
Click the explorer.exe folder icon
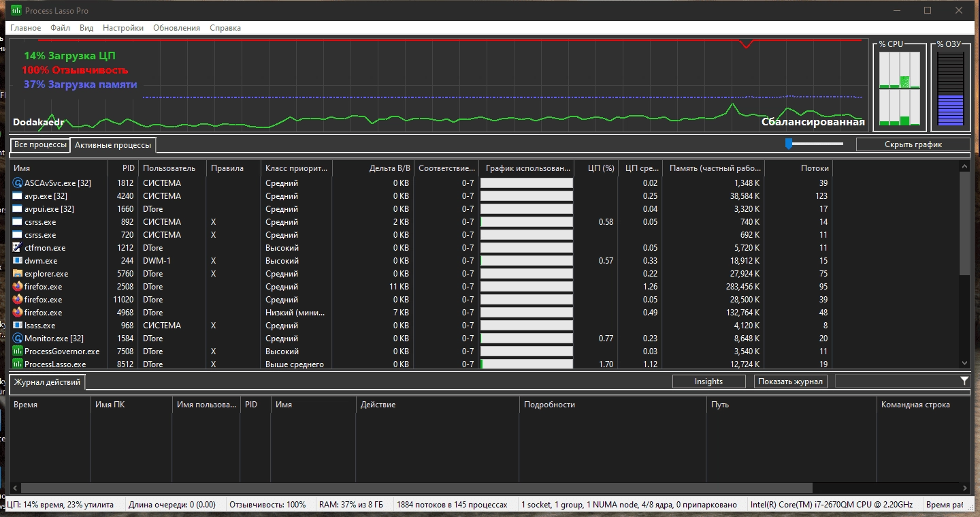[18, 274]
